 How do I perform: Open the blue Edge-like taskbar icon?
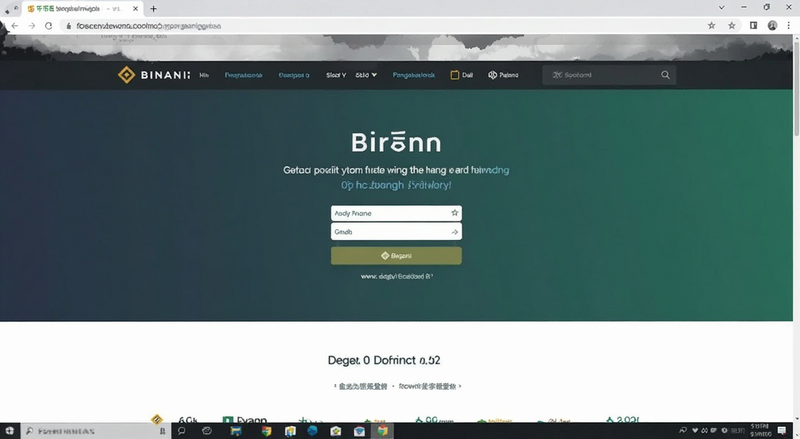312,431
